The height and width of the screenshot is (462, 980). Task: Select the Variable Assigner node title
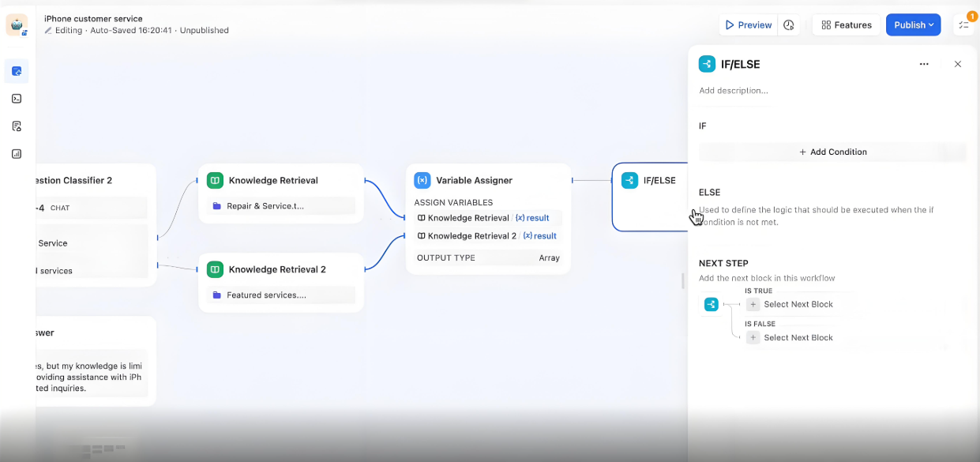click(x=474, y=180)
